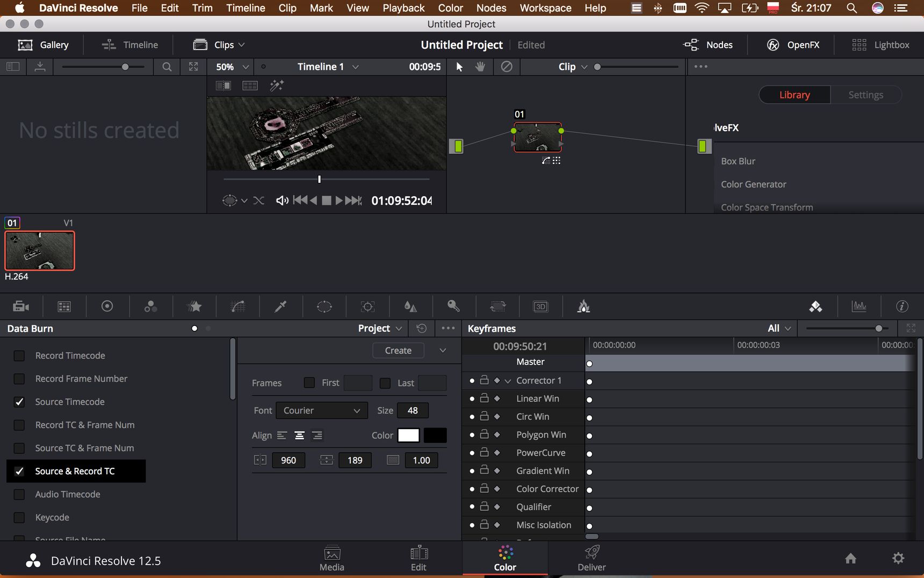
Task: Switch to the Edit page
Action: tap(418, 559)
